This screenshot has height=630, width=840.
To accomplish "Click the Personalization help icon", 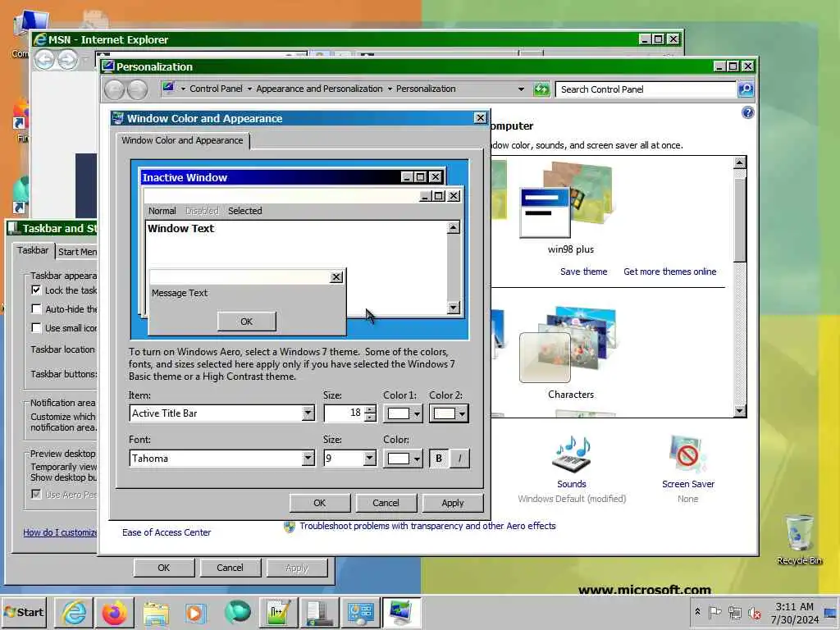I will (748, 112).
